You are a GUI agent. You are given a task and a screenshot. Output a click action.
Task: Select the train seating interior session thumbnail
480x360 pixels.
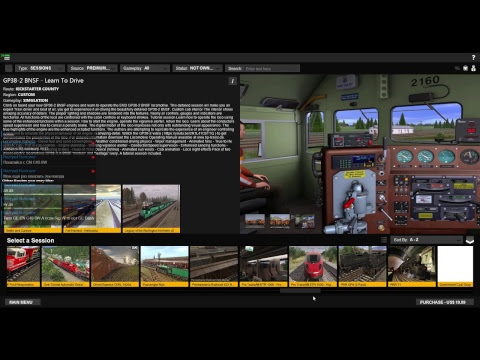click(x=263, y=266)
